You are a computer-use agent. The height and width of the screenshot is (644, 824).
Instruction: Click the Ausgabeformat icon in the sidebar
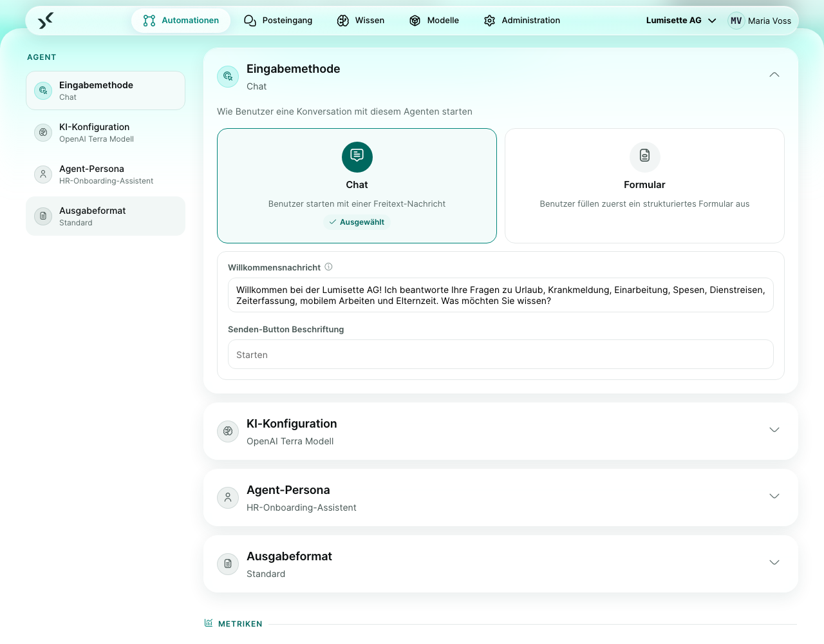pos(43,216)
